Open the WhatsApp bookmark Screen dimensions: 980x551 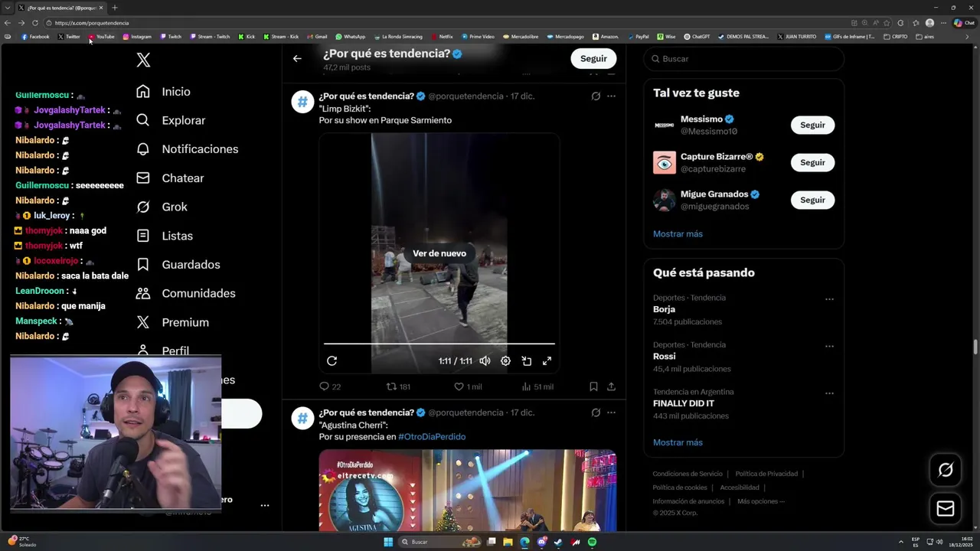[351, 37]
